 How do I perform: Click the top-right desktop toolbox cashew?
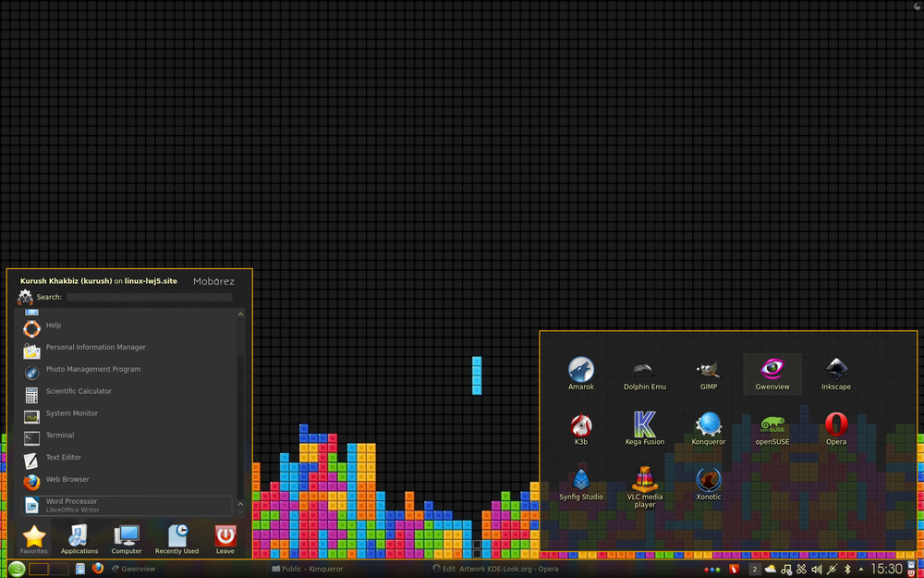tap(918, 5)
